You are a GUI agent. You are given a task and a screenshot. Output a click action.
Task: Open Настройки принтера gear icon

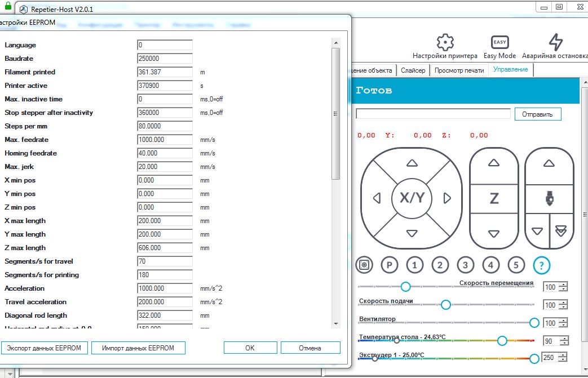coord(445,43)
